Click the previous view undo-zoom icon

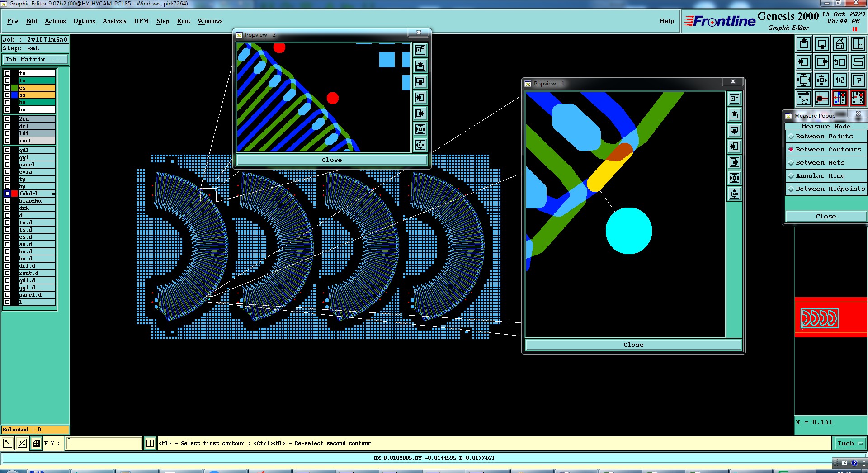coord(840,62)
